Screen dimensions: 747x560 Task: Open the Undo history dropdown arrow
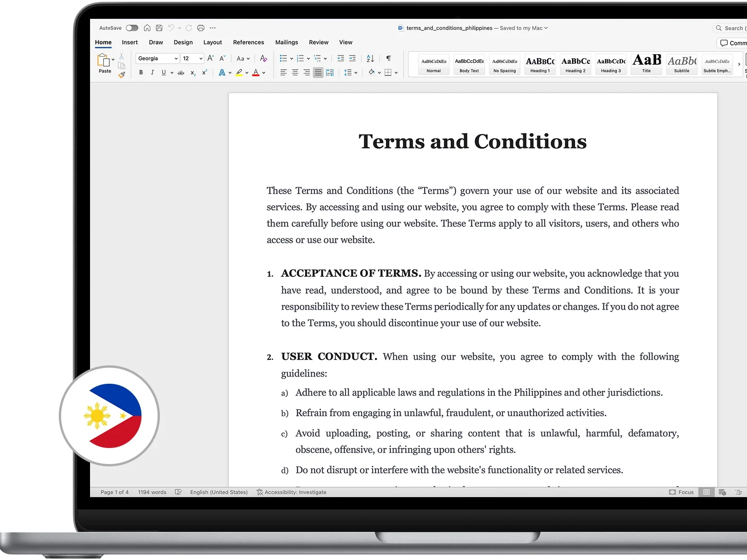click(179, 28)
